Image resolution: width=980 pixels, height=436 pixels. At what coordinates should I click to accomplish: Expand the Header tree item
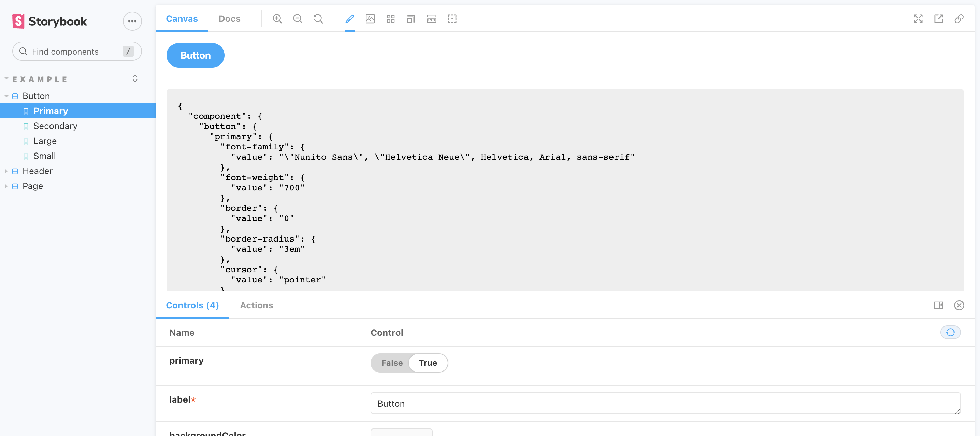(5, 171)
